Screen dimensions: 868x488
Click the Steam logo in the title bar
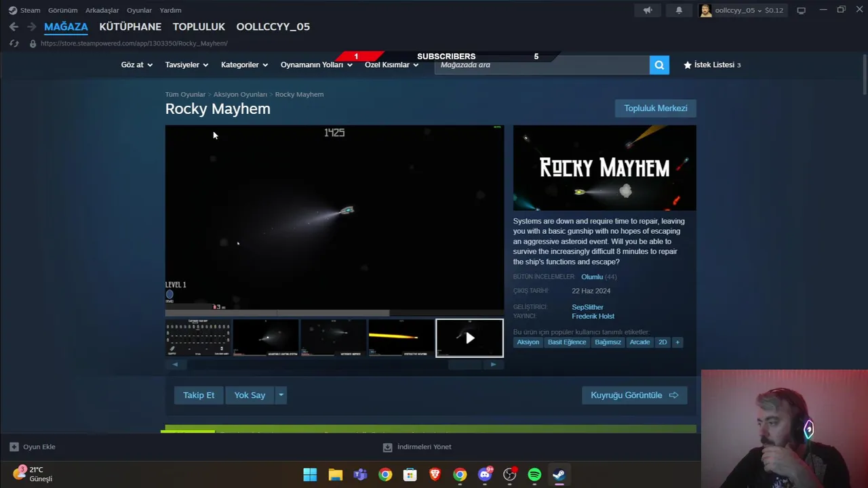13,10
